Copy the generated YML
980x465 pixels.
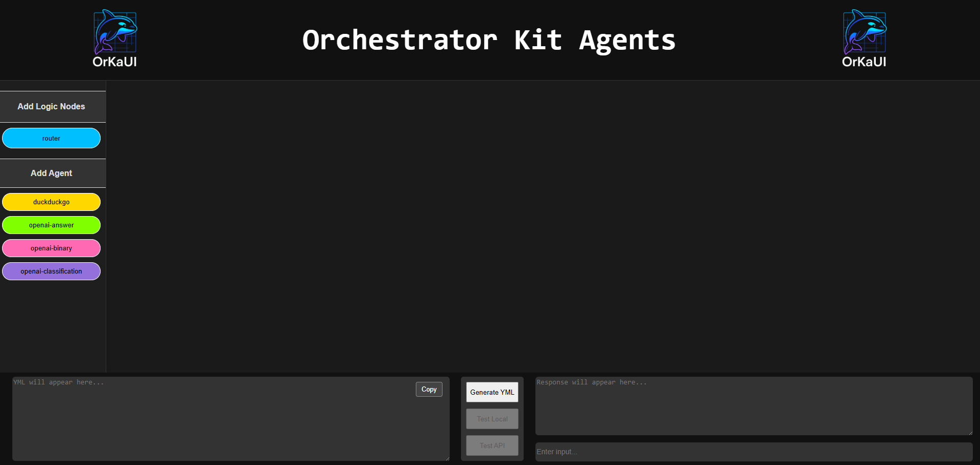click(429, 389)
